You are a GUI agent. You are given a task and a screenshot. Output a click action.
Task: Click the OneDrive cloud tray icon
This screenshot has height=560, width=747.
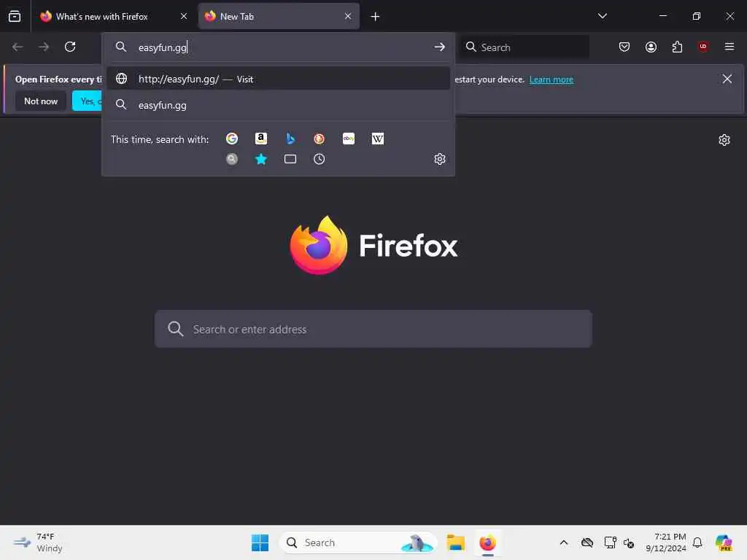click(x=587, y=542)
